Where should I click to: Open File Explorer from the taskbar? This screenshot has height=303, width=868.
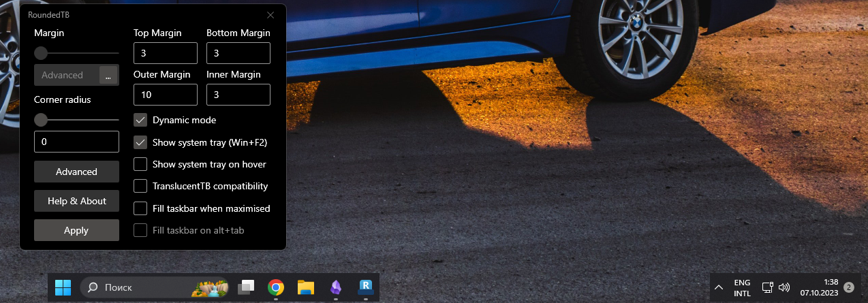[305, 287]
